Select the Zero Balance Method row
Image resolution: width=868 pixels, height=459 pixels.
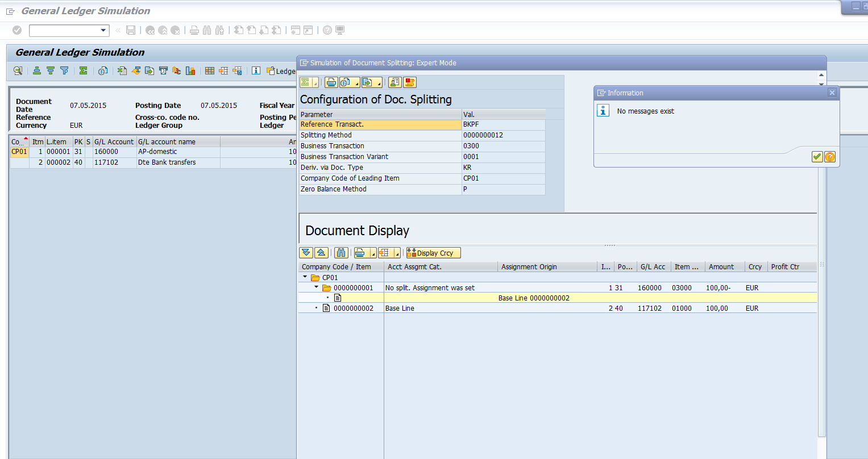tap(422, 189)
